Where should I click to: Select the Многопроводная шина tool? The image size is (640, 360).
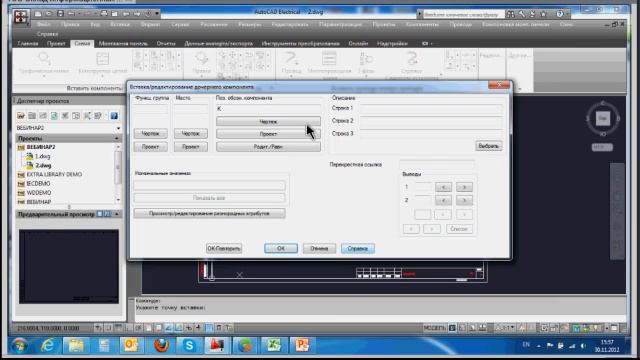329,59
